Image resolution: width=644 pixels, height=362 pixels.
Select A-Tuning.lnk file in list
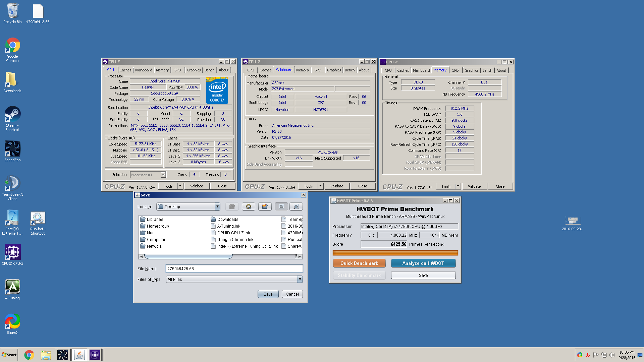tap(225, 226)
